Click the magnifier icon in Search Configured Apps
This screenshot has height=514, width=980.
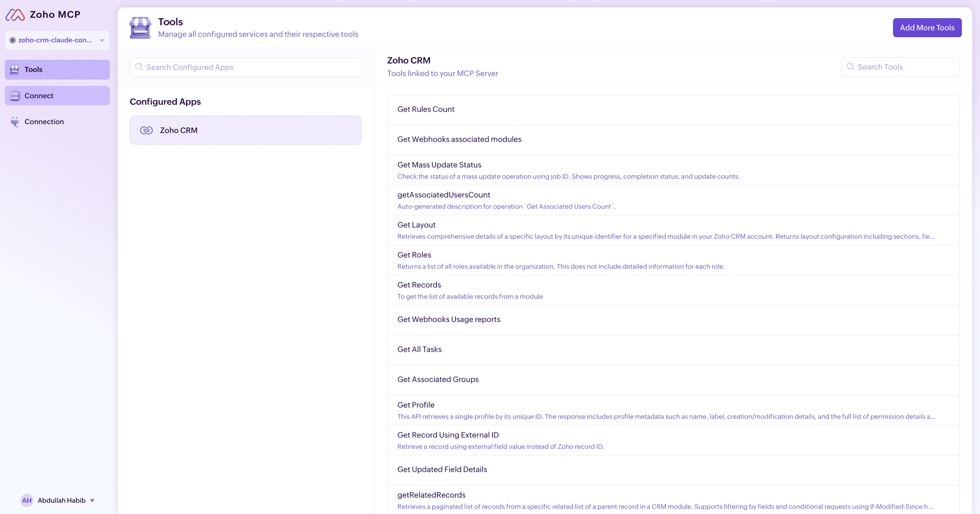(139, 67)
